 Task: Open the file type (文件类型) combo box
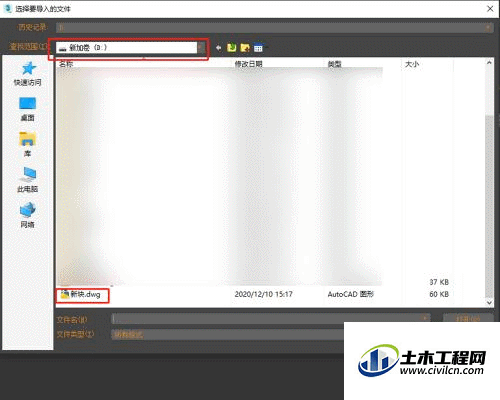pos(227,334)
